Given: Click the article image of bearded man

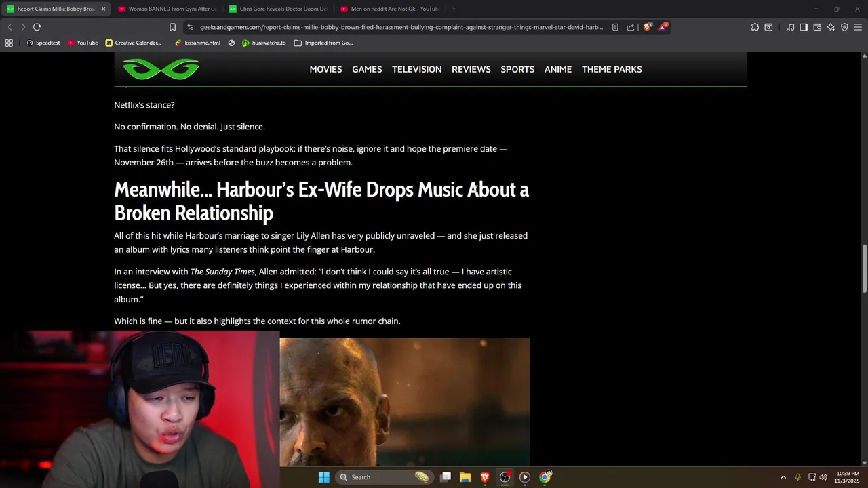Looking at the screenshot, I should [405, 402].
